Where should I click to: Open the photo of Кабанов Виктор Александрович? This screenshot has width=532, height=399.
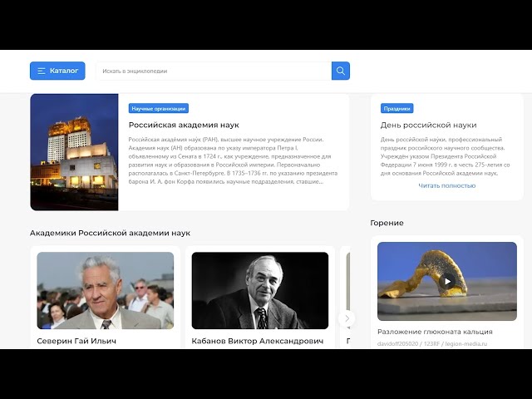click(260, 290)
